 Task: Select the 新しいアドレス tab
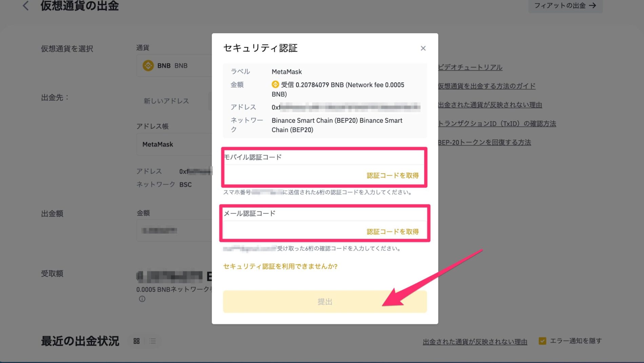[x=166, y=101]
